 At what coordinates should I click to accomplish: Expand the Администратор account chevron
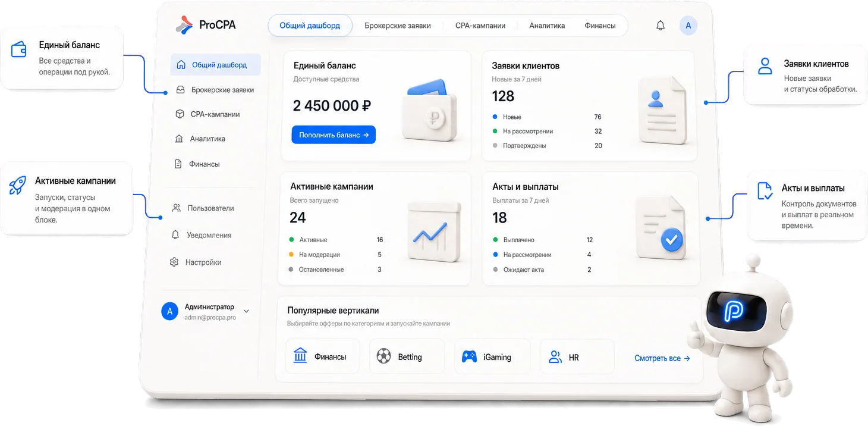click(x=247, y=311)
